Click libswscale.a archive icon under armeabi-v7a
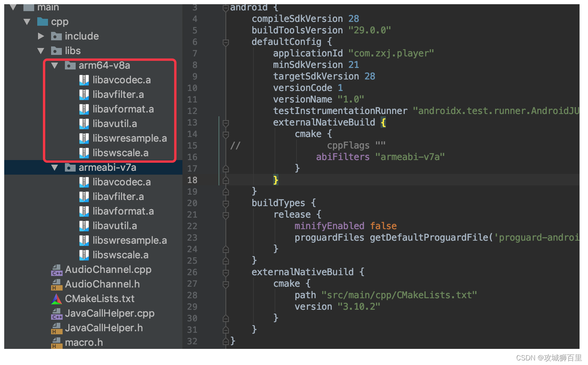 [84, 255]
